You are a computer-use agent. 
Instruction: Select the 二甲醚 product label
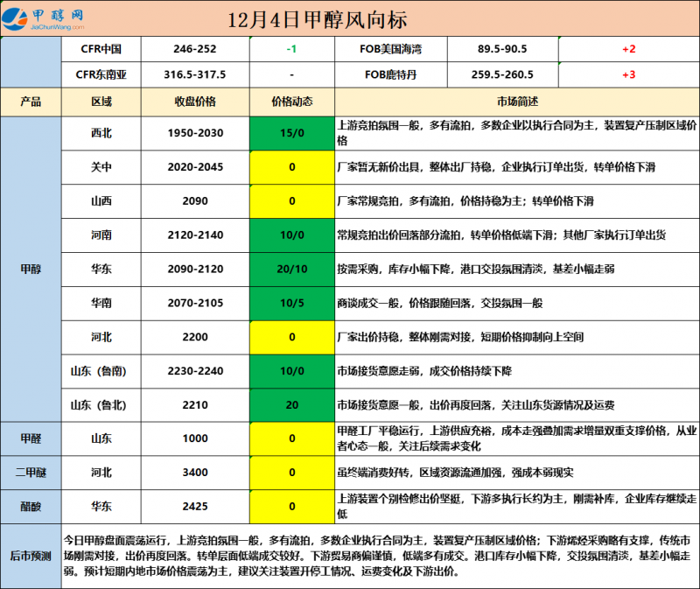[x=30, y=473]
